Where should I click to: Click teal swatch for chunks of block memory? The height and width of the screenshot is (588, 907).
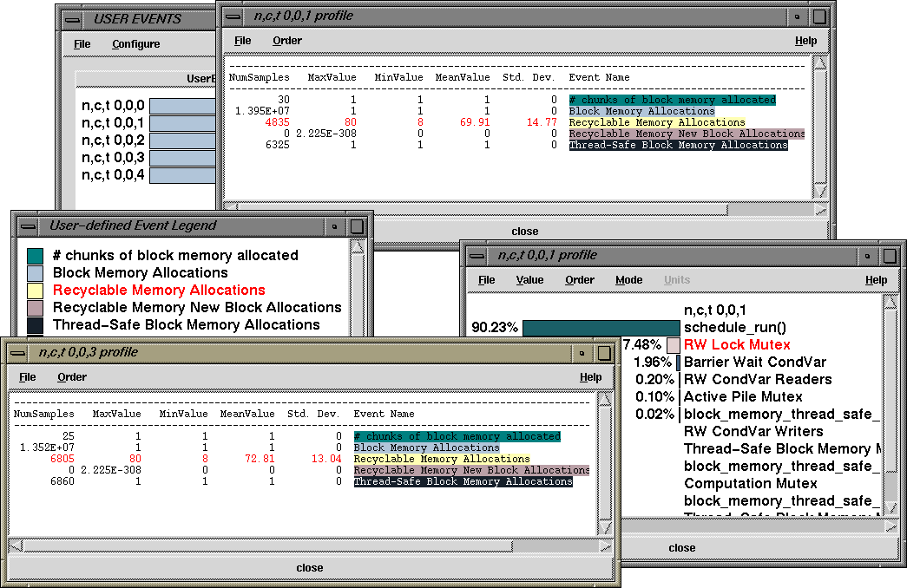[x=36, y=256]
